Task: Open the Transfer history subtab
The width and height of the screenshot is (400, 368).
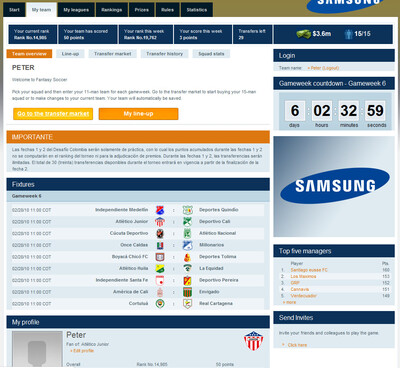Action: 165,54
